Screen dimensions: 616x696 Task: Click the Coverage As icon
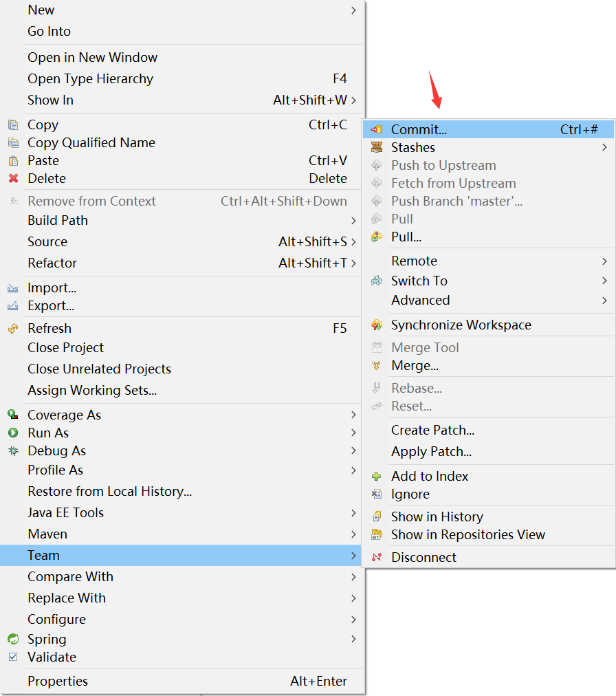[13, 415]
